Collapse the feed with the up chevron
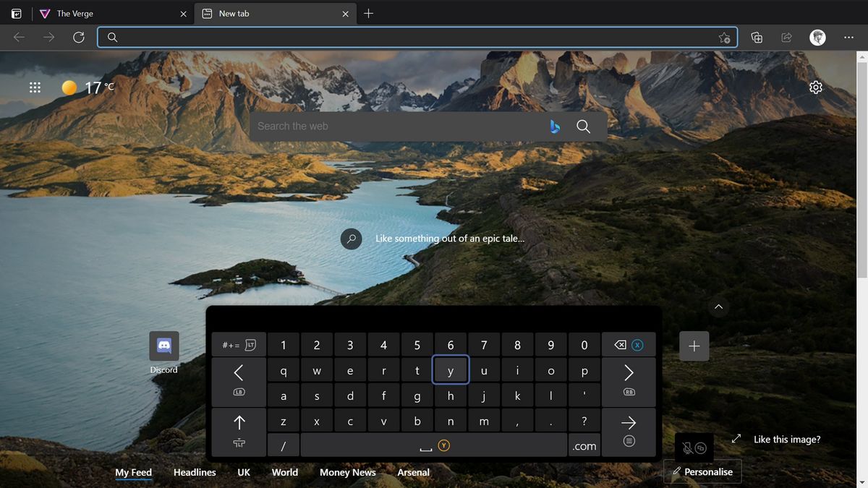 (x=718, y=307)
